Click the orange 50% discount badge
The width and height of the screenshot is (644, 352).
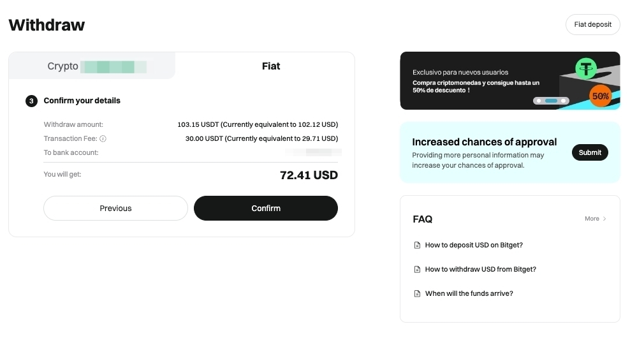coord(601,96)
